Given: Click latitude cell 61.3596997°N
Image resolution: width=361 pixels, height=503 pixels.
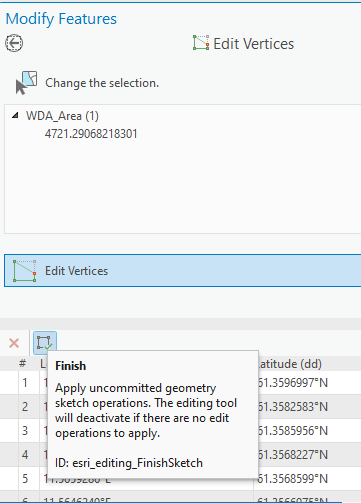Looking at the screenshot, I should tap(293, 383).
